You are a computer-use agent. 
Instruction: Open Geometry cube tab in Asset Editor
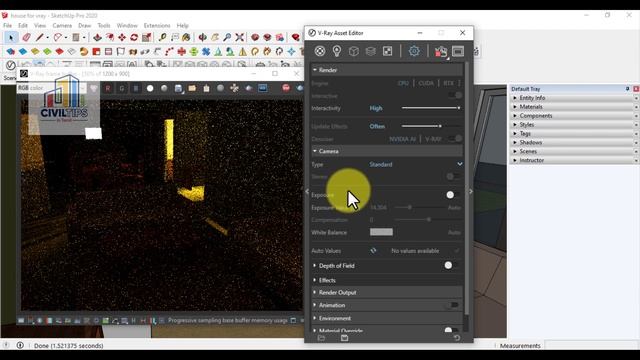[x=353, y=51]
